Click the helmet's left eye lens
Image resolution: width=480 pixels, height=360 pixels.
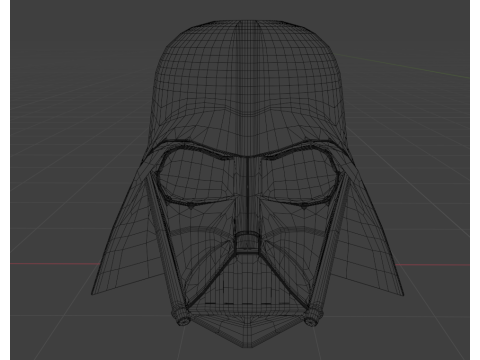click(197, 176)
